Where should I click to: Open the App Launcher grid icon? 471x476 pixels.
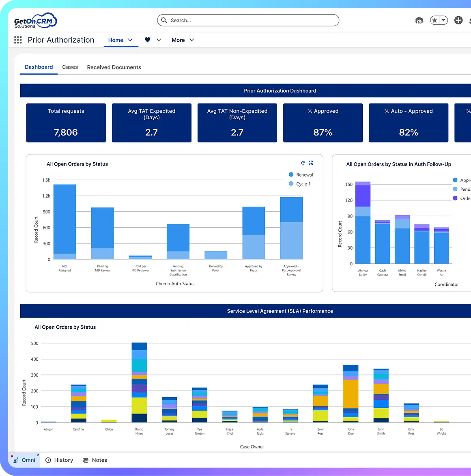pos(17,40)
